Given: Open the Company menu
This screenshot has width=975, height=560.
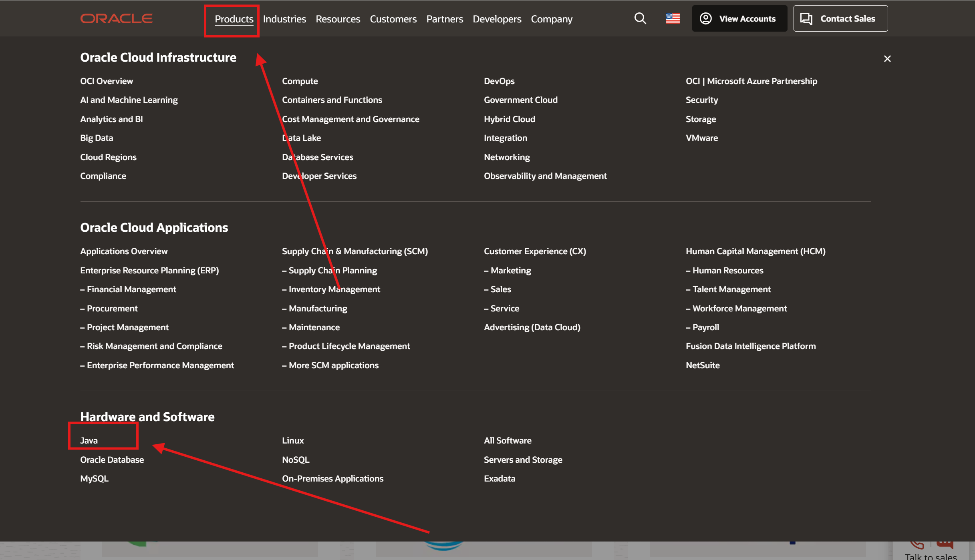Looking at the screenshot, I should click(x=552, y=19).
